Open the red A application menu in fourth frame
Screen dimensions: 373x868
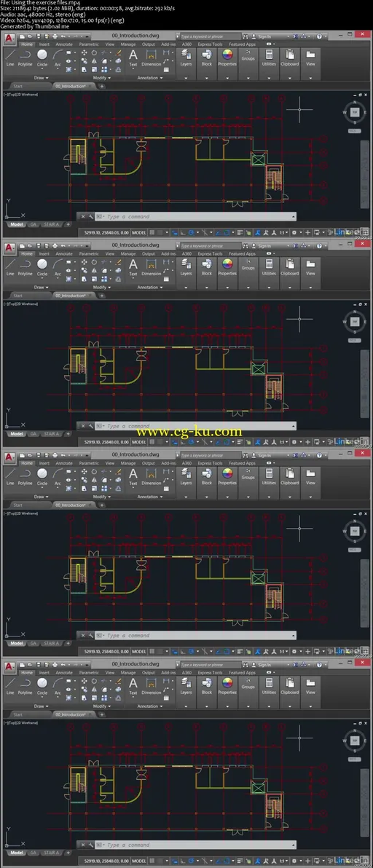pos(10,666)
